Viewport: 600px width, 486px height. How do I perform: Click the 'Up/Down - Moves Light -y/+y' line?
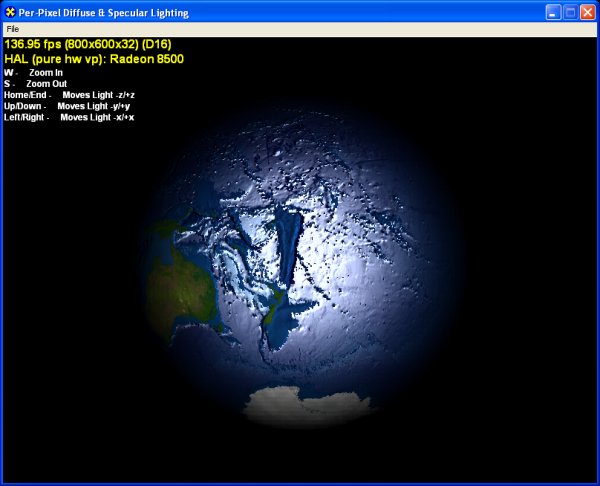coord(67,106)
